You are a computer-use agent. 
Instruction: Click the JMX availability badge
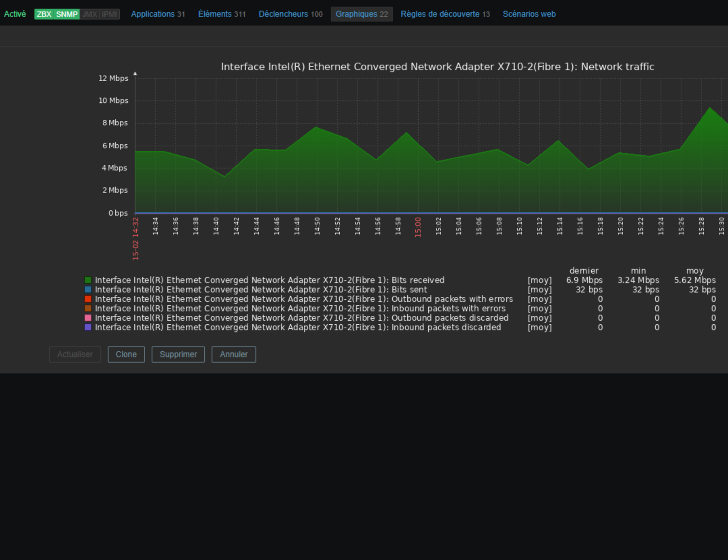pyautogui.click(x=89, y=15)
